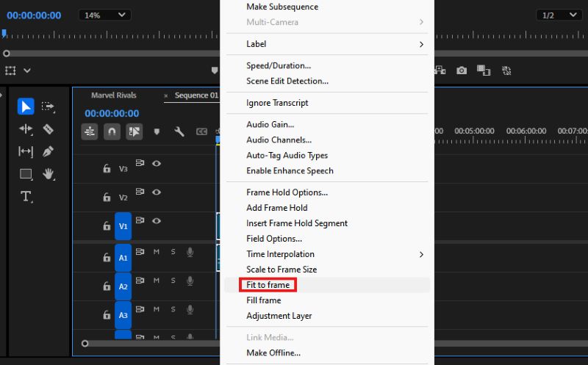Click the proxies toggle icon in monitor

click(506, 71)
